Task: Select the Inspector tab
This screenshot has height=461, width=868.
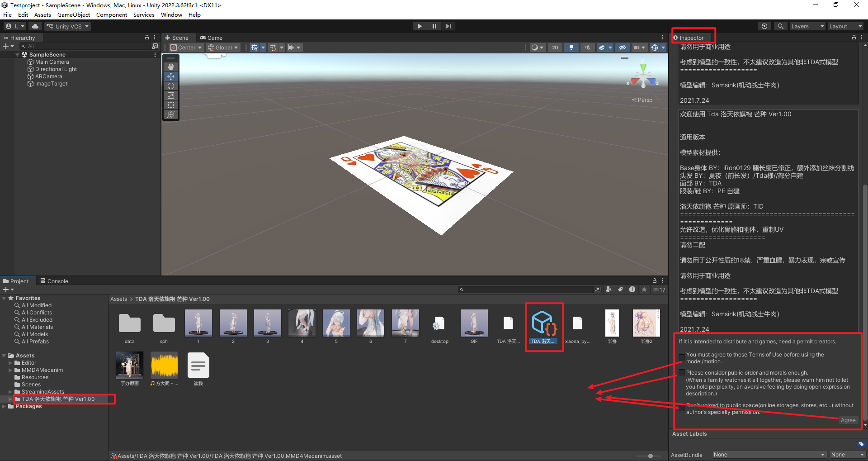Action: pos(689,38)
